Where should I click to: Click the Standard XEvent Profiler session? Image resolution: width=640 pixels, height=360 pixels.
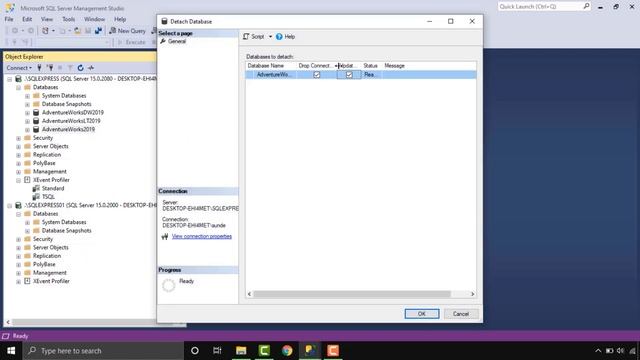(x=53, y=188)
